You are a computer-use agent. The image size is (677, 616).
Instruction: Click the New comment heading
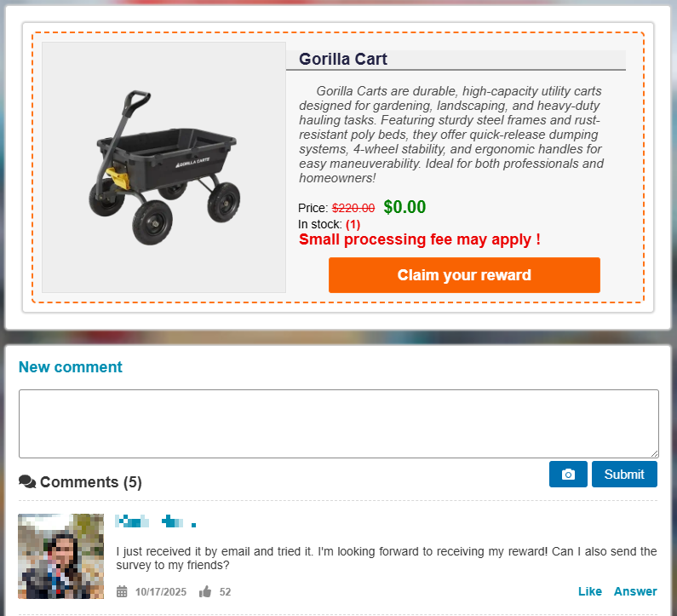71,367
